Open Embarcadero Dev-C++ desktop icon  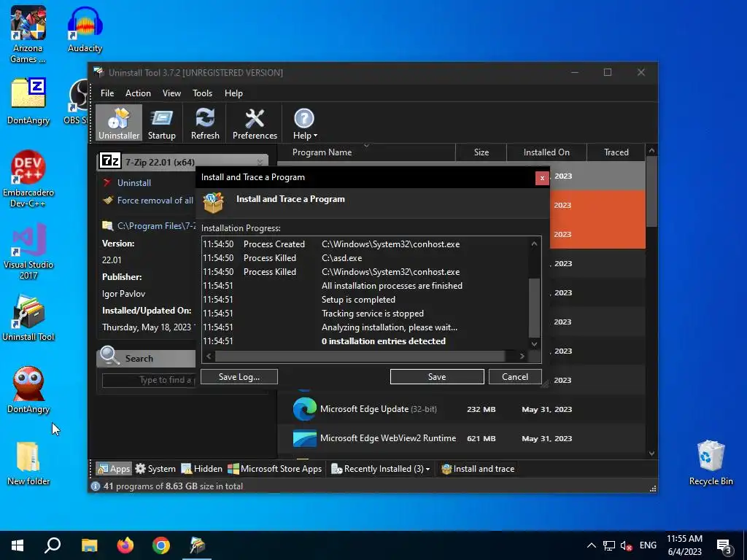coord(28,179)
